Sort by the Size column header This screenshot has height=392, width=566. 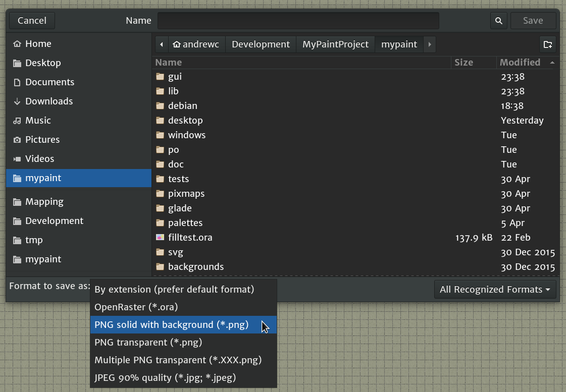(x=474, y=63)
